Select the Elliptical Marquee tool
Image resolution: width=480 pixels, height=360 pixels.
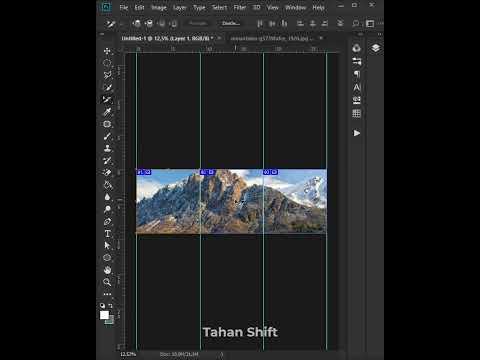point(107,63)
